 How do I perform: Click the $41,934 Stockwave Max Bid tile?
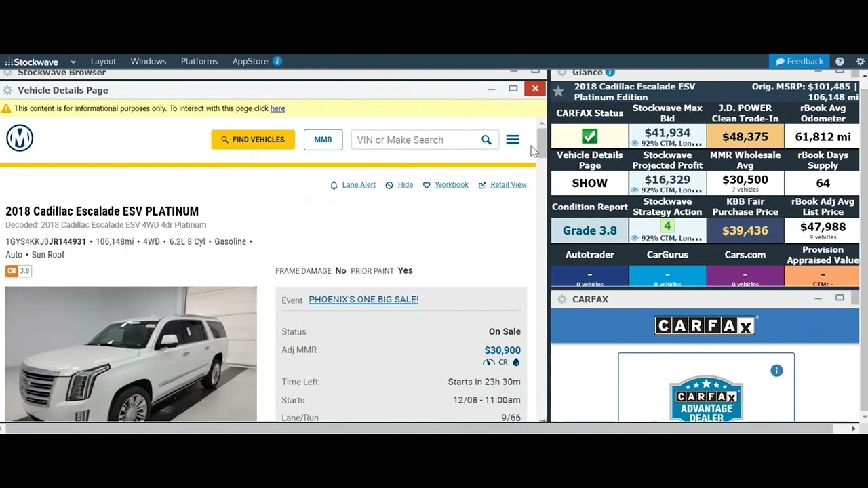point(667,136)
